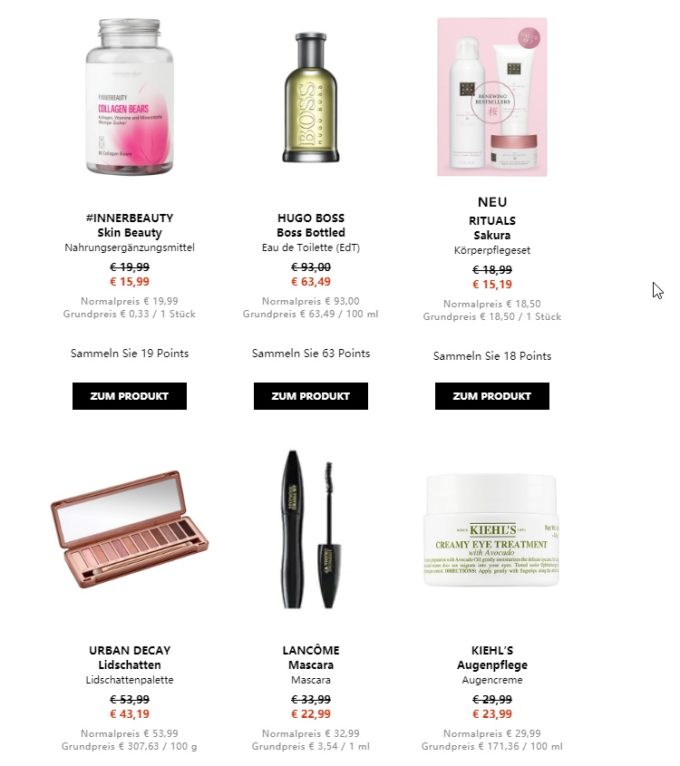The image size is (680, 766).
Task: Click the € 63,49 sale price
Action: pos(311,282)
